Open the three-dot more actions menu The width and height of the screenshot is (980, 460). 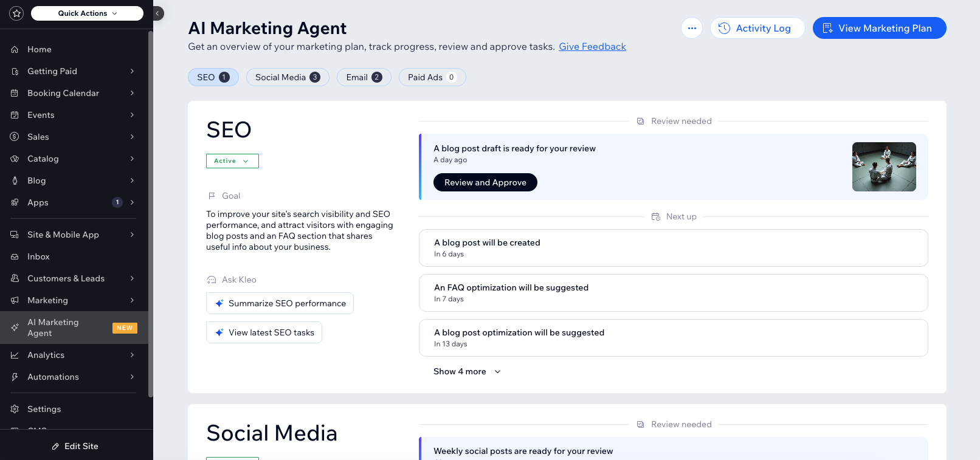(x=692, y=28)
